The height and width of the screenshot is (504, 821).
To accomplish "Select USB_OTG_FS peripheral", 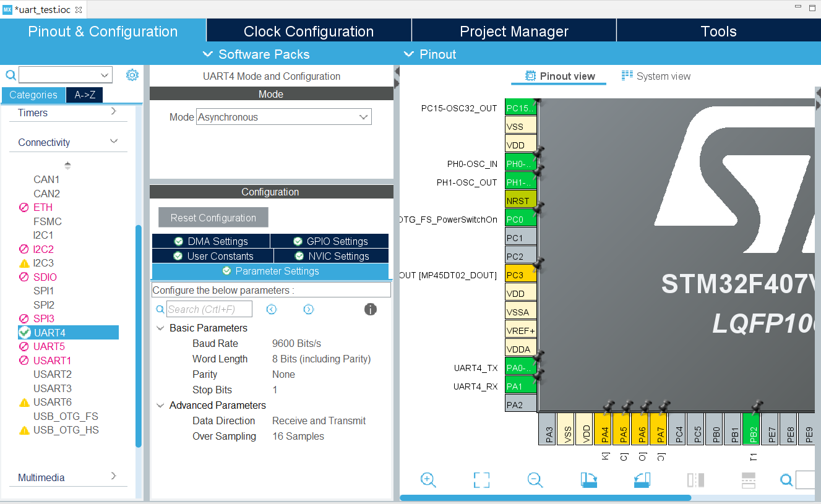I will pos(66,416).
